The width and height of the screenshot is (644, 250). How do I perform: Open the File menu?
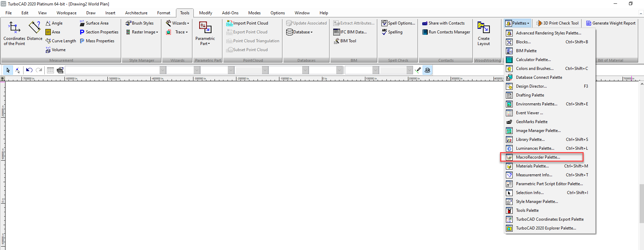click(9, 13)
